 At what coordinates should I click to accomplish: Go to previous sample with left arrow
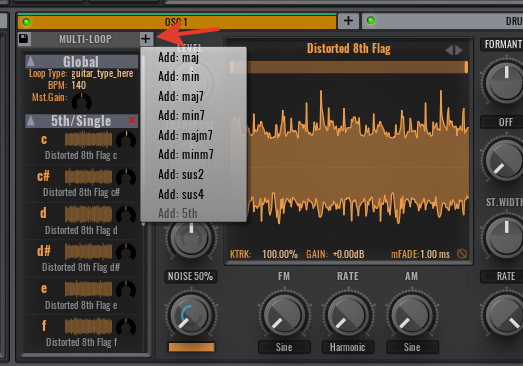(450, 50)
